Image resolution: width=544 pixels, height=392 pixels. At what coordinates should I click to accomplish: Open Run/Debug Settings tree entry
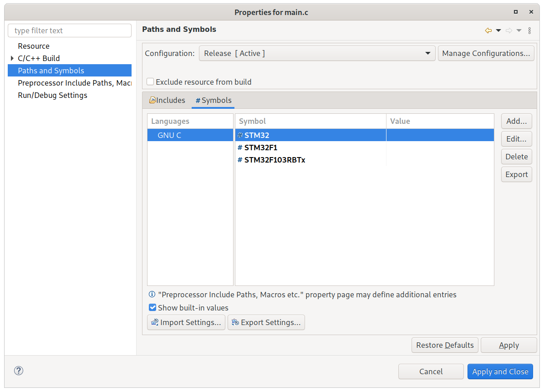coord(52,95)
